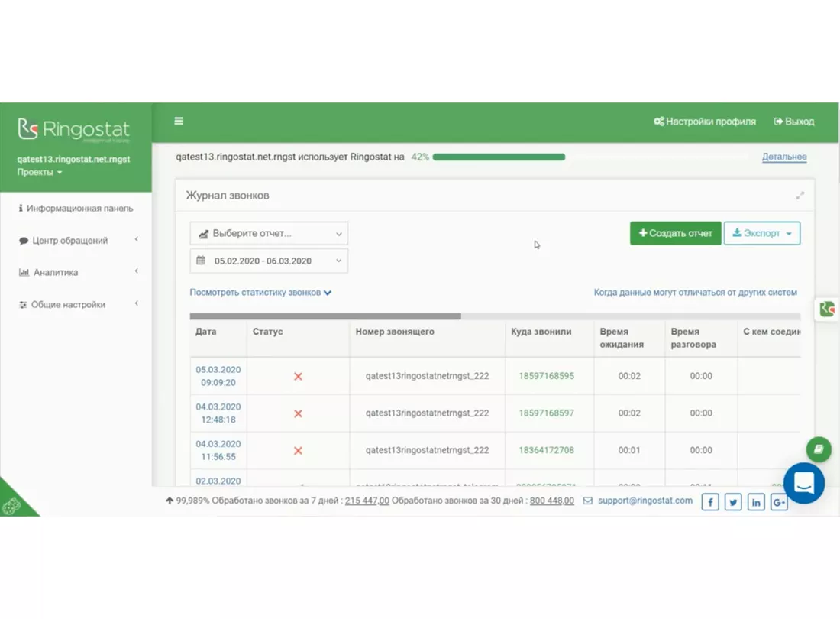The image size is (840, 619).
Task: Expand Общие настройки chevron arrow
Action: coord(137,303)
